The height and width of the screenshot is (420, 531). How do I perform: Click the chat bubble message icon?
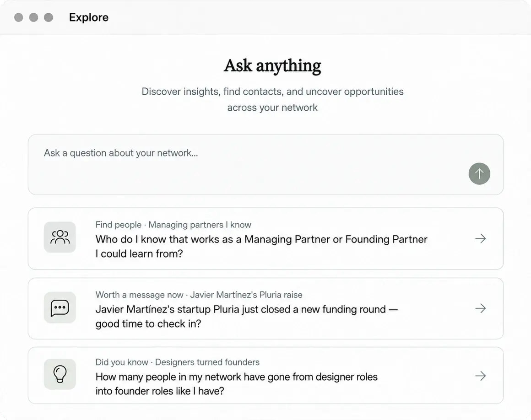coord(60,307)
